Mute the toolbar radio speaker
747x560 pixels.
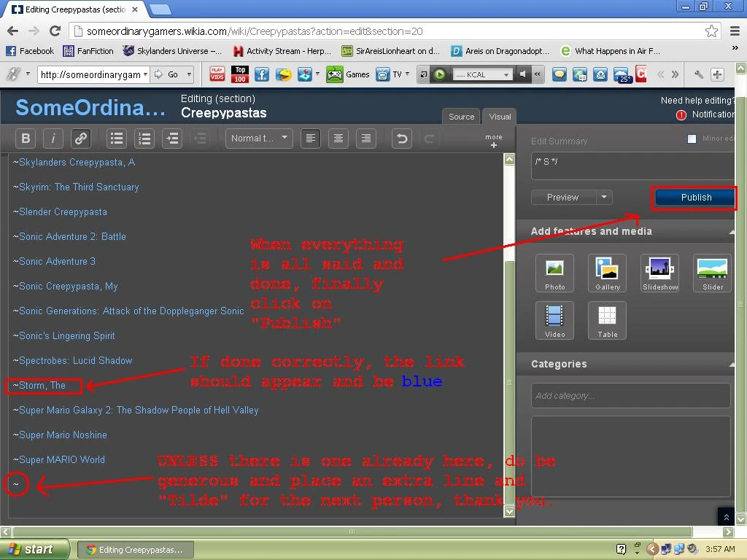(522, 74)
